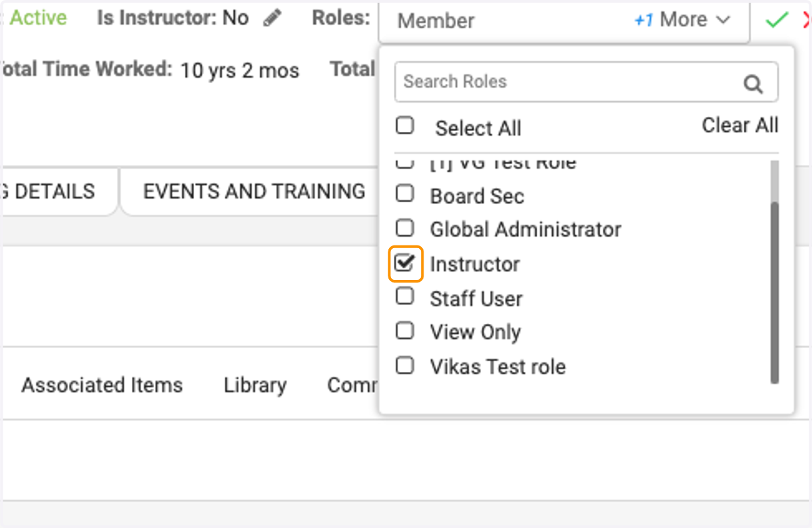The height and width of the screenshot is (528, 812).
Task: Click the search magnifier icon in Search Roles
Action: tap(753, 84)
